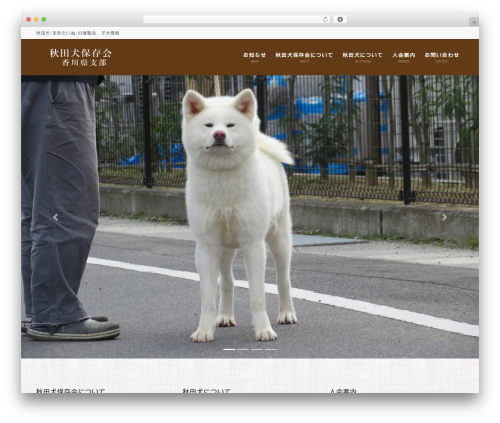Close the browser window with red button
The image size is (500, 423).
[x=29, y=19]
